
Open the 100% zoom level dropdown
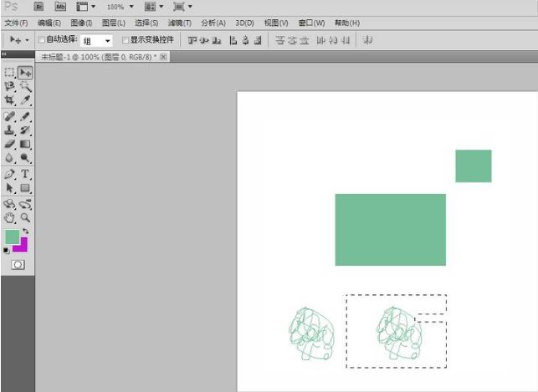(120, 7)
